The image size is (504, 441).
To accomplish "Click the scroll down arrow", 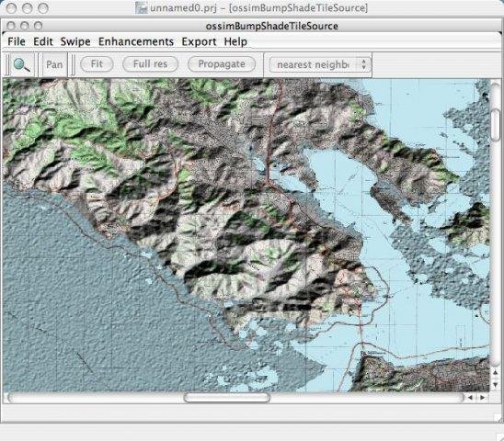I will [496, 384].
